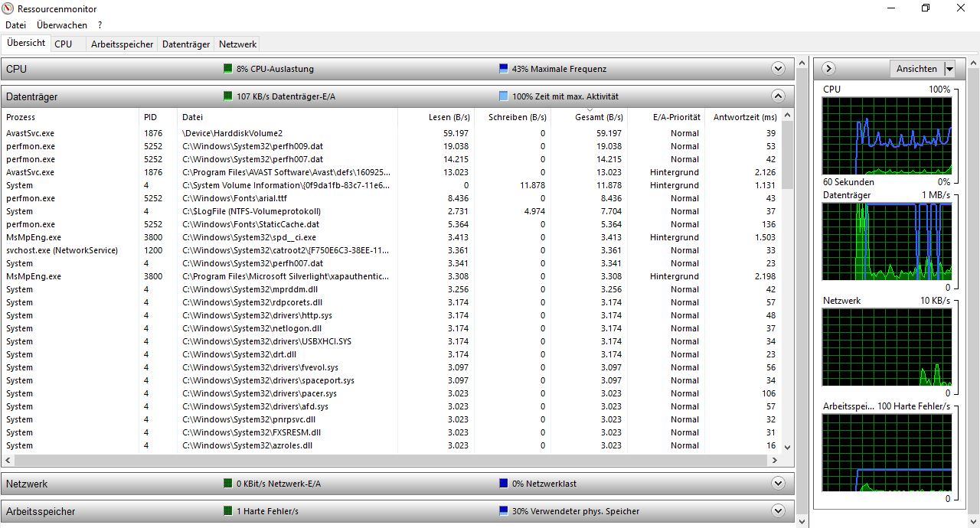The image size is (980, 528).
Task: Expand the Arbeitsspeicher section
Action: 779,511
